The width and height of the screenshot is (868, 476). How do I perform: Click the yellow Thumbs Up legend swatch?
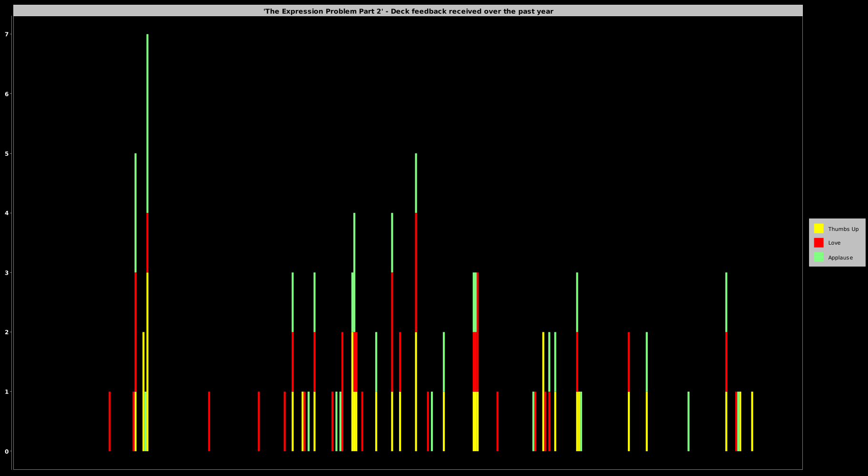click(x=819, y=228)
